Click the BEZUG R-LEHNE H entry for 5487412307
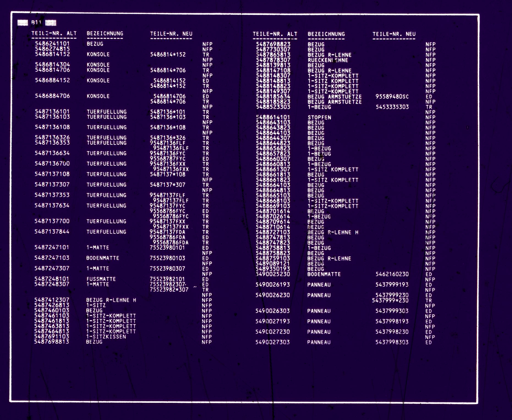512x420 pixels. 111,300
